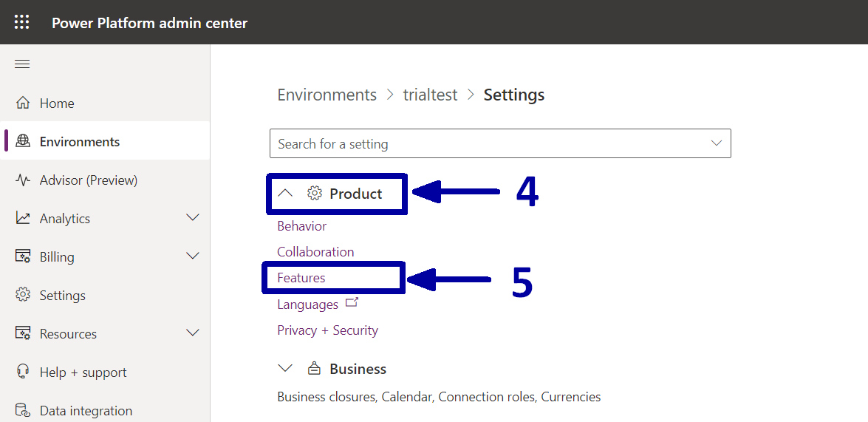The width and height of the screenshot is (868, 422).
Task: Open the Collaboration settings link
Action: coord(315,252)
